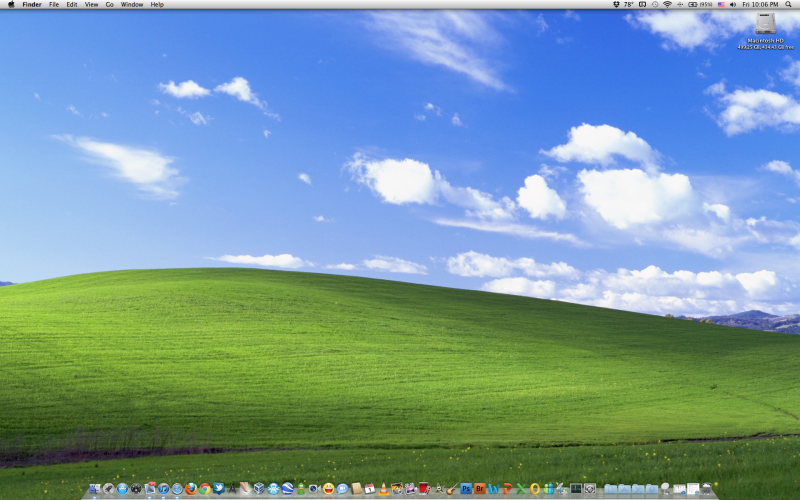Open Photo Booth in the Dock
Screen dimensions: 800x500
click(423, 488)
